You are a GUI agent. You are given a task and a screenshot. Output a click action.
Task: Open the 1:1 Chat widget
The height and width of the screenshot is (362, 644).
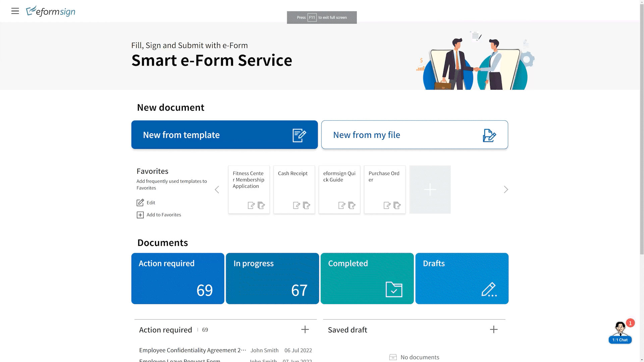click(620, 333)
